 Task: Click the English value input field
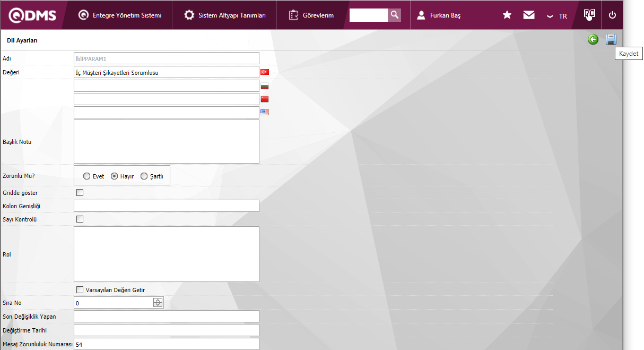point(167,112)
